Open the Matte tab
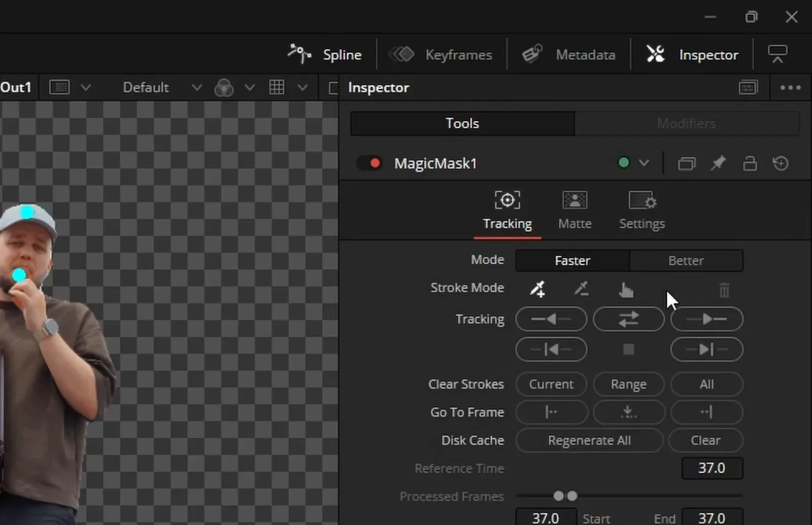Screen dimensions: 812x525 (x=575, y=210)
